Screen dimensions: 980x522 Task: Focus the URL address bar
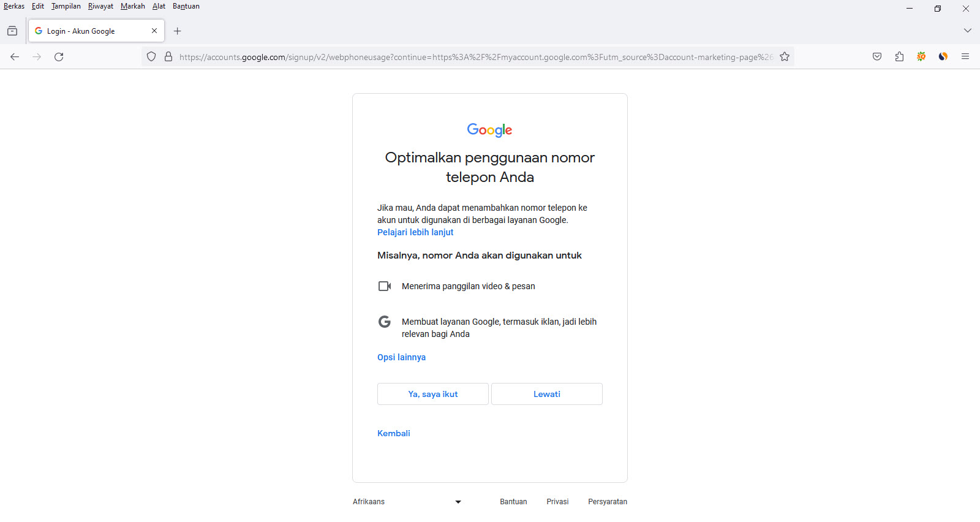click(x=475, y=57)
